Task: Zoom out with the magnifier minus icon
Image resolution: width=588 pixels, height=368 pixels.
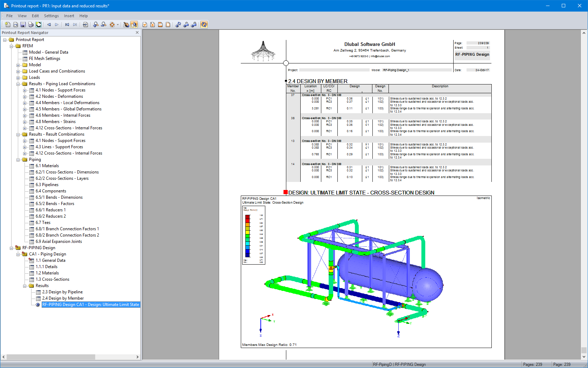Action: click(104, 25)
